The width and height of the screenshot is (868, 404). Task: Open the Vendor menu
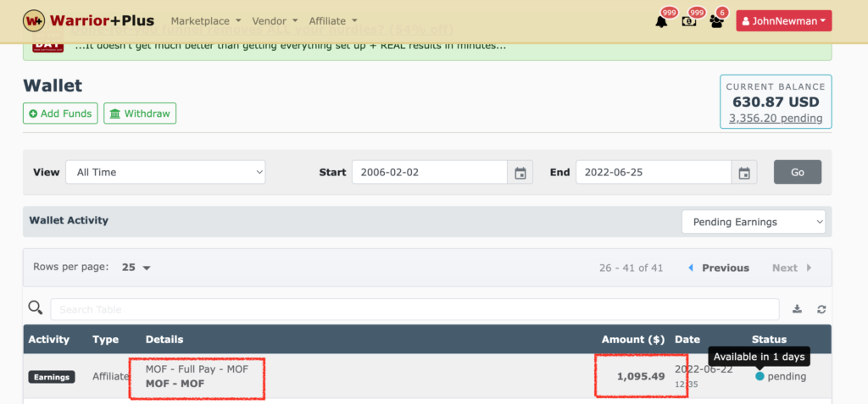pos(275,21)
